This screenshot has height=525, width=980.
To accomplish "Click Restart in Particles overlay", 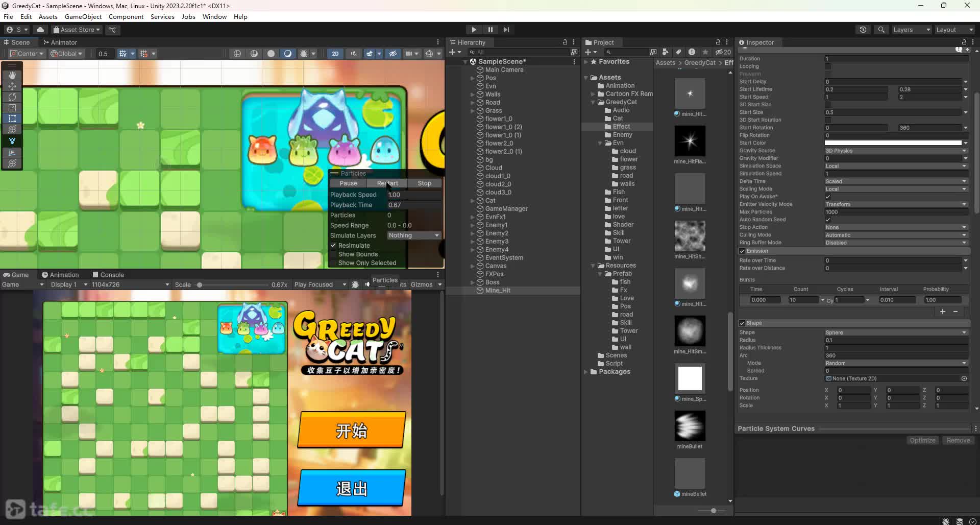I will point(387,183).
